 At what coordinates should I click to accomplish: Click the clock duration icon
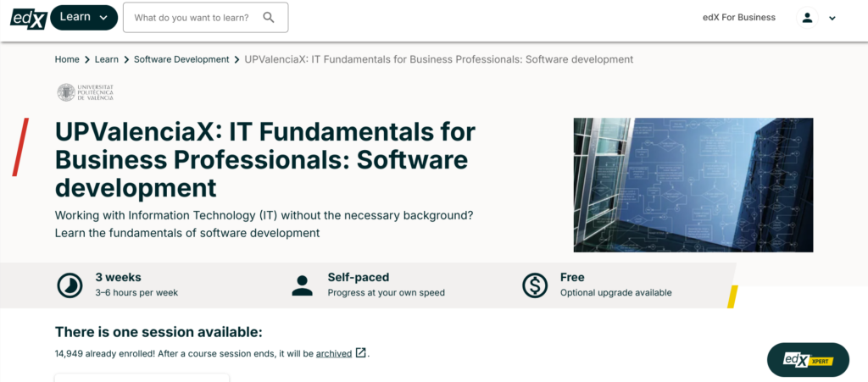coord(70,285)
